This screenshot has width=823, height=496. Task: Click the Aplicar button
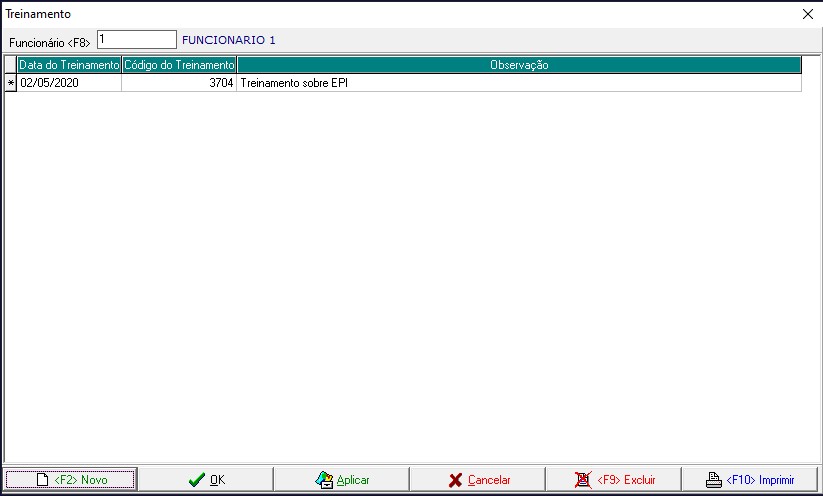coord(342,479)
